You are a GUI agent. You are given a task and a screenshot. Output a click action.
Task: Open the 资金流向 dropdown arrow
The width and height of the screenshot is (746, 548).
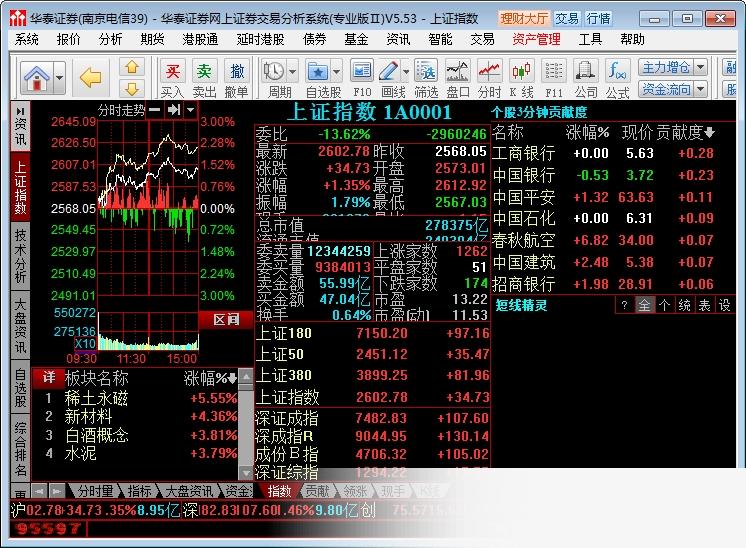point(700,89)
